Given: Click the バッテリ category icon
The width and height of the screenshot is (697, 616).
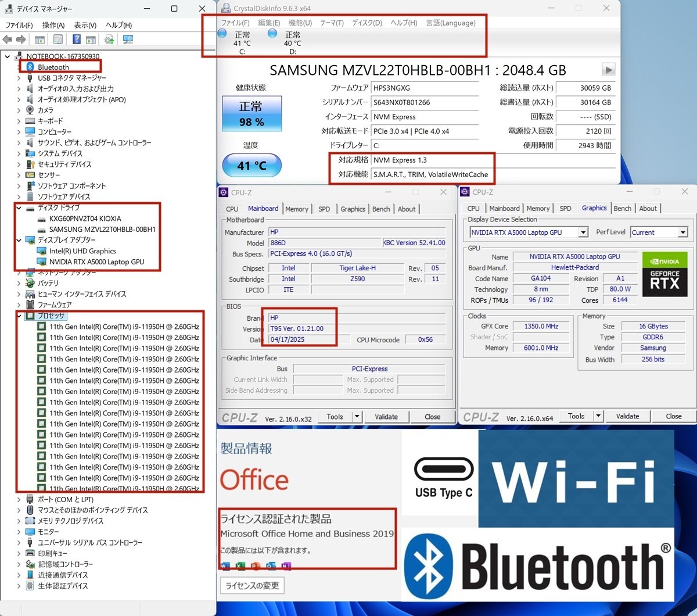Looking at the screenshot, I should [30, 283].
